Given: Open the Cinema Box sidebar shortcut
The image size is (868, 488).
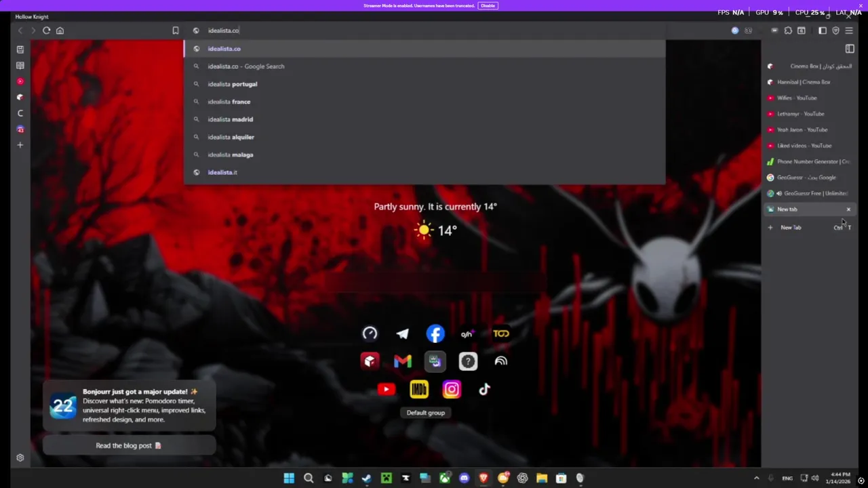Looking at the screenshot, I should pyautogui.click(x=20, y=98).
